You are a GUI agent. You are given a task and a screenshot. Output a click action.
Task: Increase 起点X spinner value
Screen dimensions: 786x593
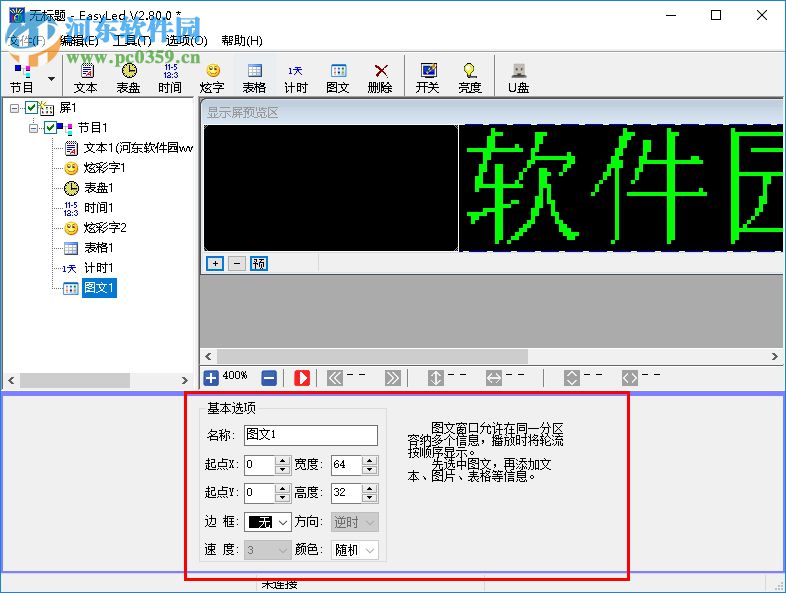tap(283, 461)
